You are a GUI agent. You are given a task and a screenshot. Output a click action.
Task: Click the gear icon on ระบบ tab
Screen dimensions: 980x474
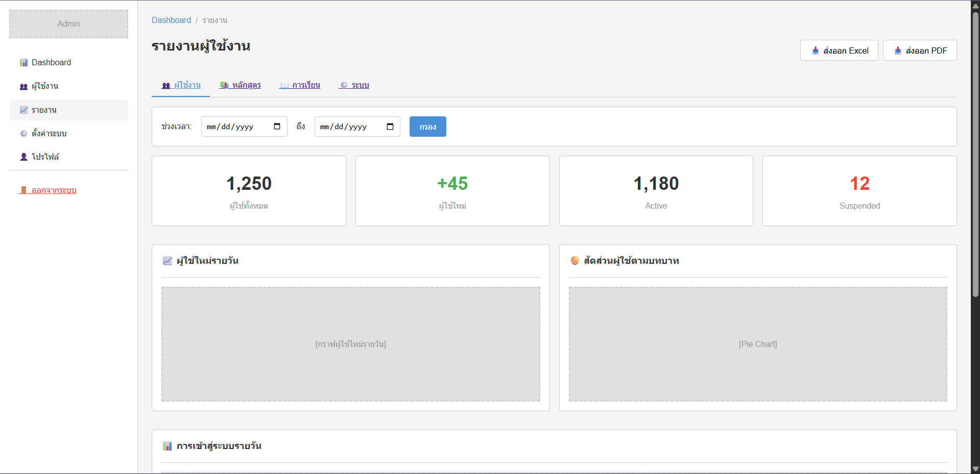click(344, 85)
